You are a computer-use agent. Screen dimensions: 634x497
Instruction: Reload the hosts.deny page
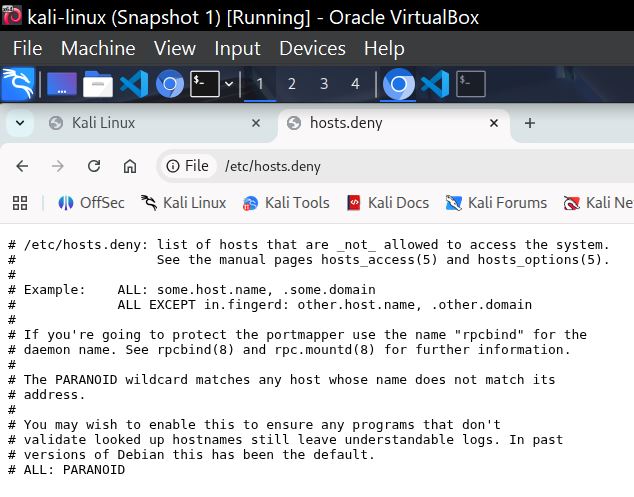coord(94,166)
